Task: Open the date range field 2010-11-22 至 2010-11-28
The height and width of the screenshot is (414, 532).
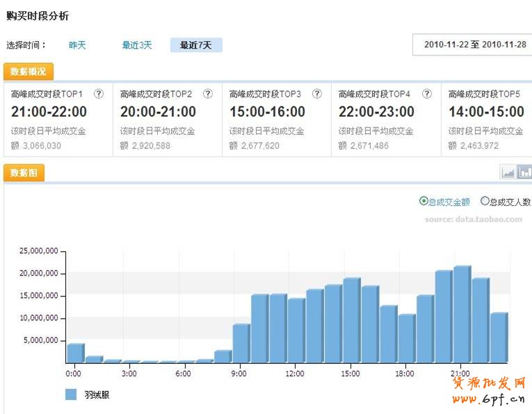Action: pyautogui.click(x=473, y=45)
